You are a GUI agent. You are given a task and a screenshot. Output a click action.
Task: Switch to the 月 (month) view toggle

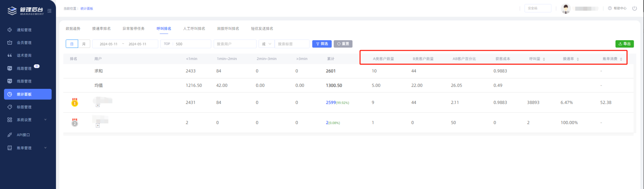click(84, 44)
